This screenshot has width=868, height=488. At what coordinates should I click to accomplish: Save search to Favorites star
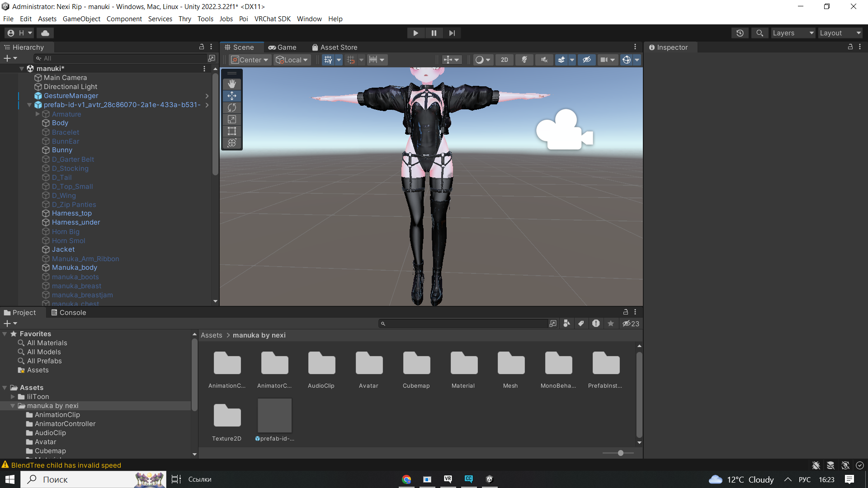(x=611, y=324)
